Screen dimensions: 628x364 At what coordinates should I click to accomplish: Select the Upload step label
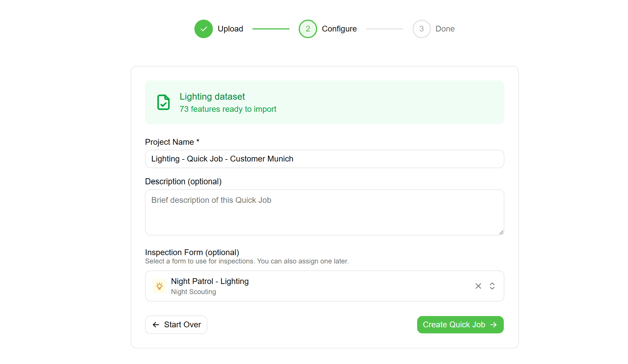pyautogui.click(x=230, y=29)
